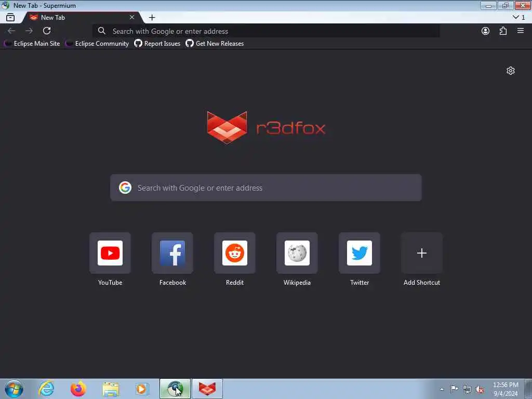This screenshot has height=399, width=532.
Task: Click the r3dfox logo
Action: [266, 128]
